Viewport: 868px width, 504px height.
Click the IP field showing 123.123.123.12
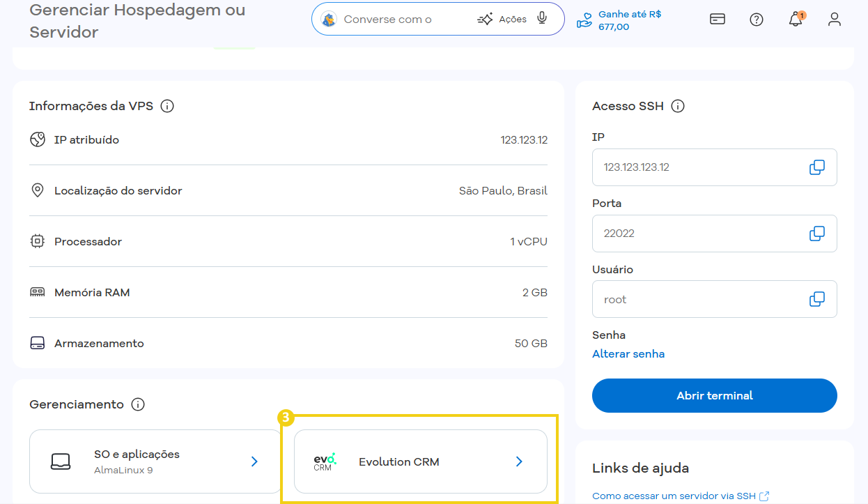tap(715, 167)
